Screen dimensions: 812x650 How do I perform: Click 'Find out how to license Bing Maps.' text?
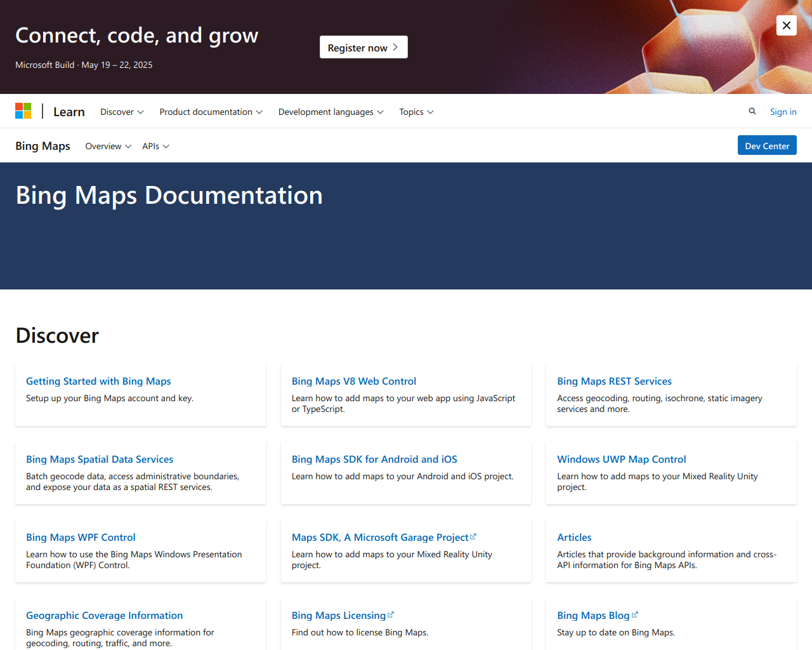point(360,632)
